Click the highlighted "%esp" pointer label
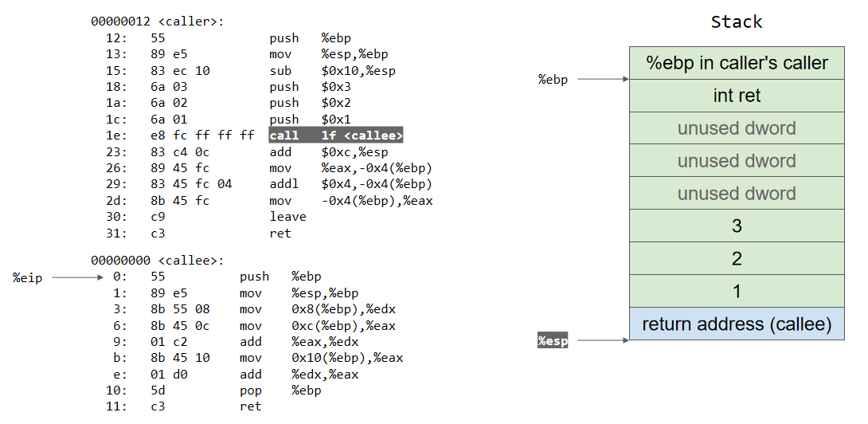Image resolution: width=868 pixels, height=424 pixels. click(553, 341)
